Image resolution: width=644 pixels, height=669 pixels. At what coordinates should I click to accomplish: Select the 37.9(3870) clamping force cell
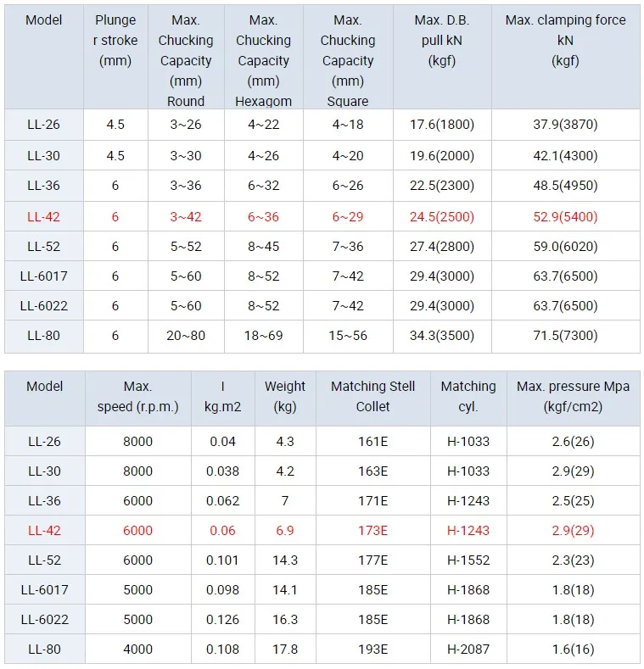565,124
